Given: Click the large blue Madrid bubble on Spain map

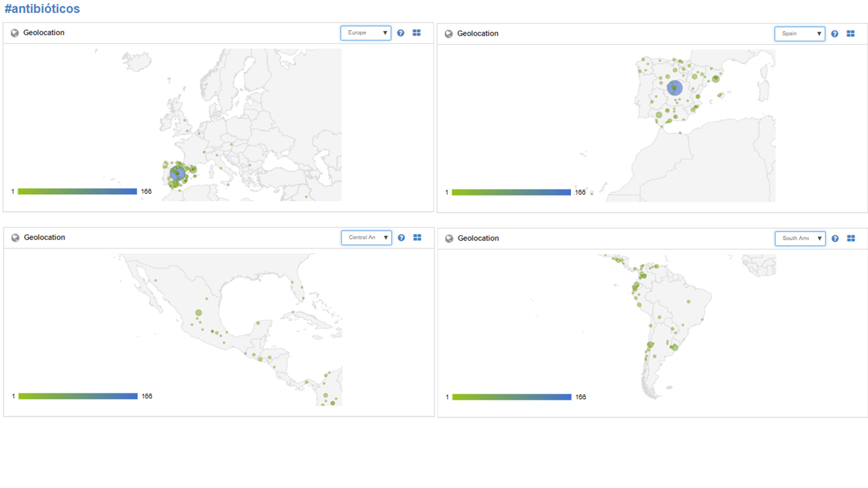Looking at the screenshot, I should click(x=675, y=88).
